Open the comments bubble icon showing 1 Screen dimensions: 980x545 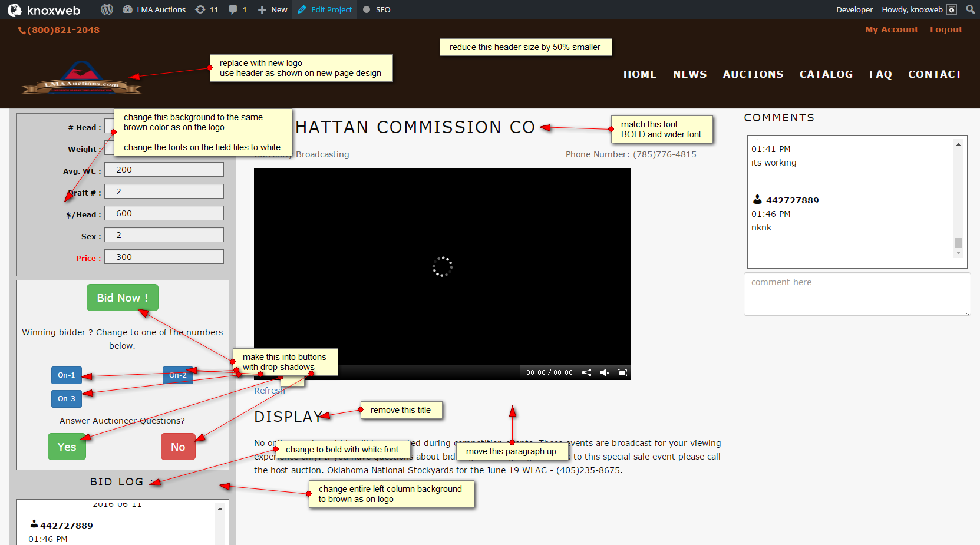tap(237, 9)
